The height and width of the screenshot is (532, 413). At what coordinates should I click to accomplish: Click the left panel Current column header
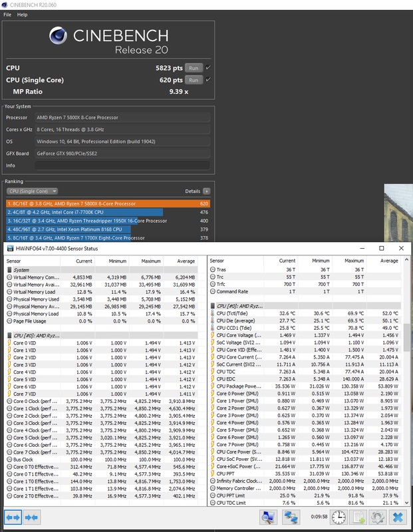click(x=78, y=261)
